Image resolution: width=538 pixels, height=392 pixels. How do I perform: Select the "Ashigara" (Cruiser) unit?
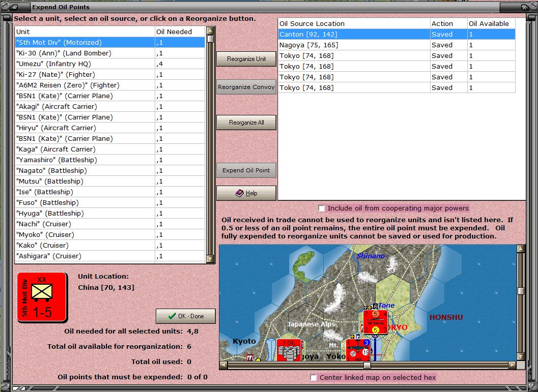pyautogui.click(x=110, y=256)
